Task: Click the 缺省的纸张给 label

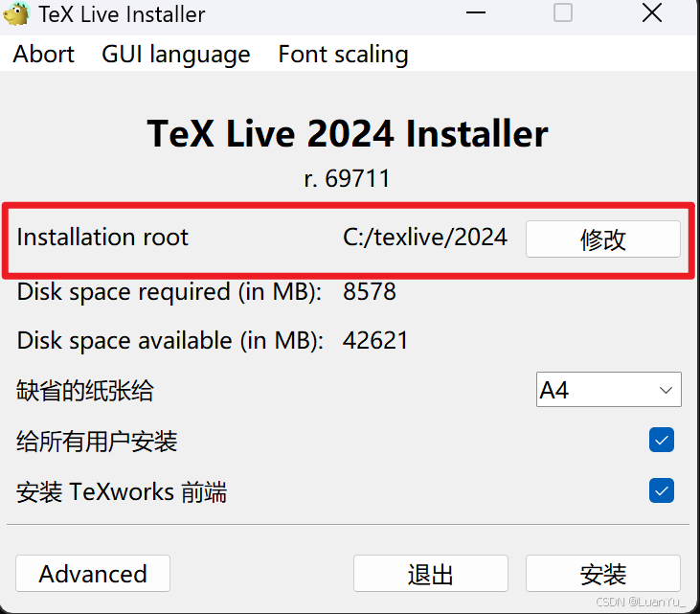Action: coord(85,390)
